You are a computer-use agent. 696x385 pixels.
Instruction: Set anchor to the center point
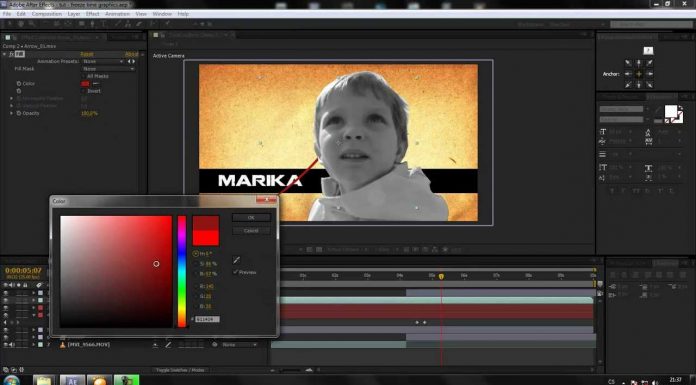coord(639,74)
